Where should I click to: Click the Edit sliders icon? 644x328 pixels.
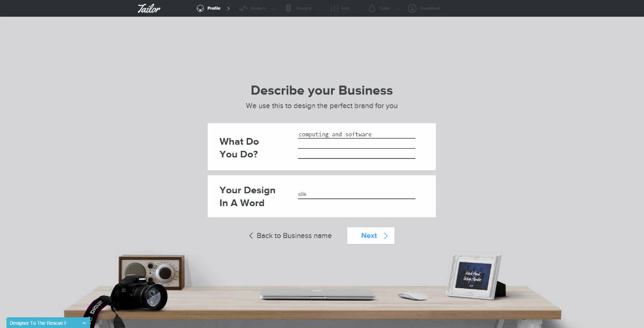(x=334, y=8)
